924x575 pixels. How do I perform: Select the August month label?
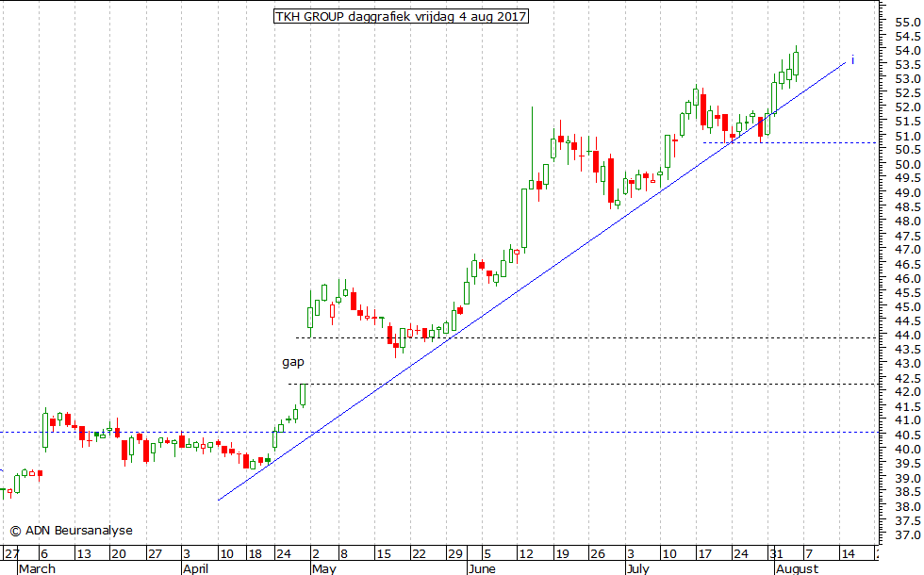tap(798, 568)
